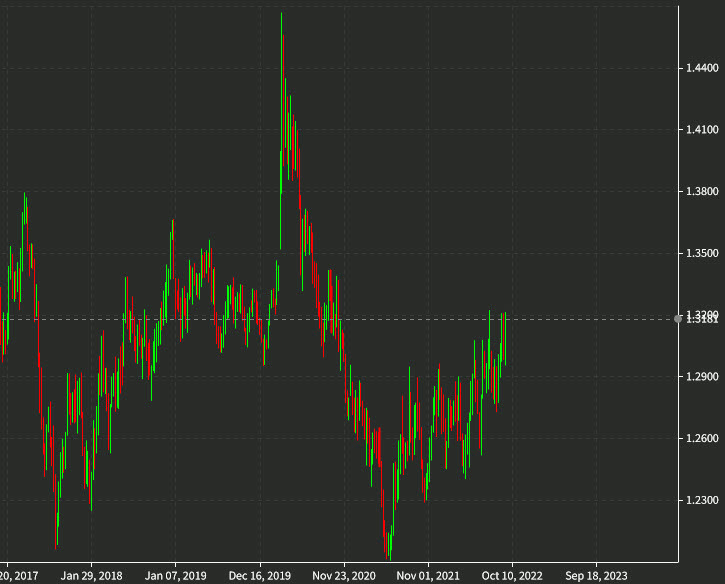Viewport: 725px width, 584px height.
Task: Click the lowest candle near the 2020 bottom
Action: click(x=388, y=545)
